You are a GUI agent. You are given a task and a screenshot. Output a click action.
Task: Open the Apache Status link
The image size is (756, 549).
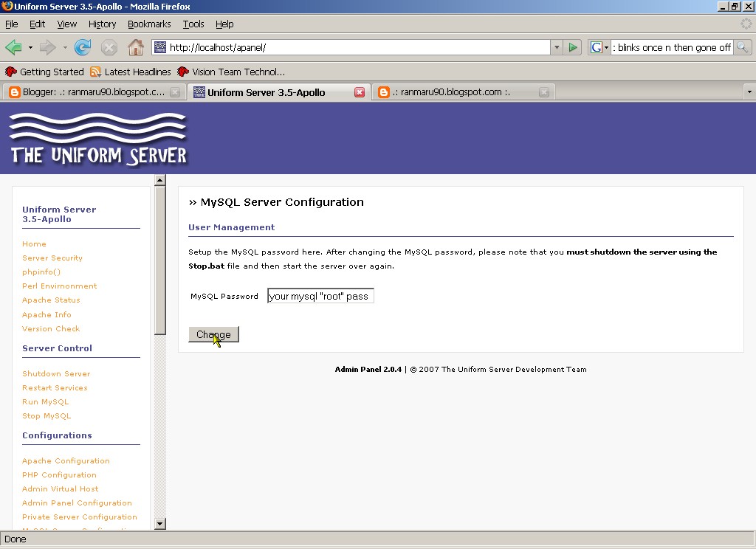(51, 300)
